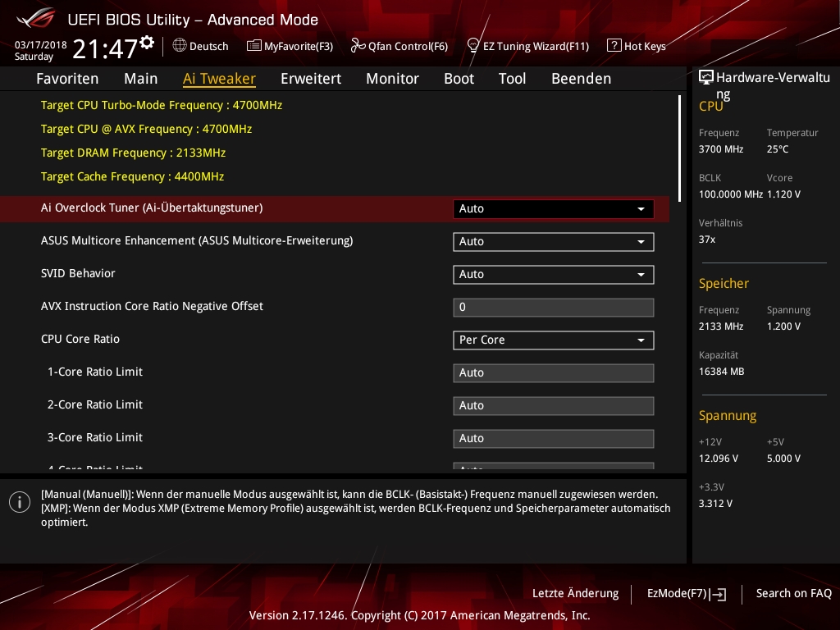Viewport: 840px width, 630px height.
Task: Open the CPU Core Ratio dropdown
Action: click(x=554, y=340)
